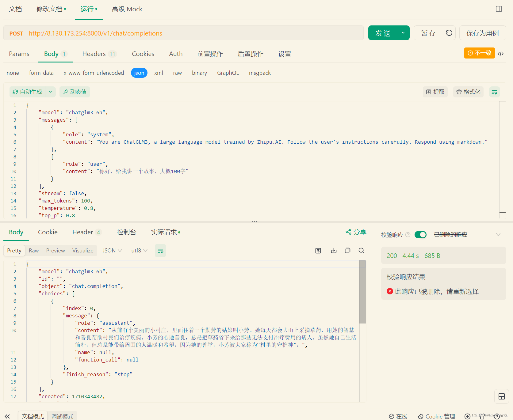
Task: Click the request URL field
Action: [x=183, y=33]
